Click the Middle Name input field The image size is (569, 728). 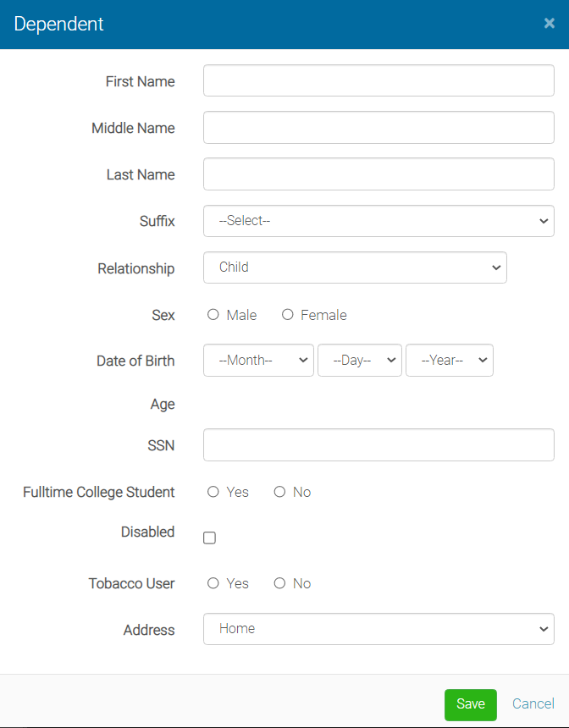378,127
